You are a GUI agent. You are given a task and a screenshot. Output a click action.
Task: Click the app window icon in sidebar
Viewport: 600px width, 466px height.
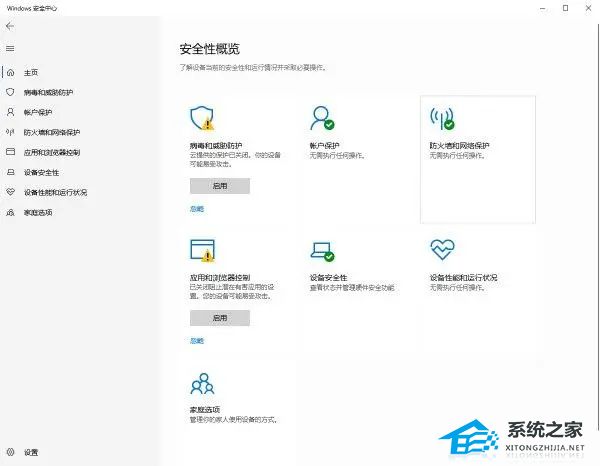[10, 152]
